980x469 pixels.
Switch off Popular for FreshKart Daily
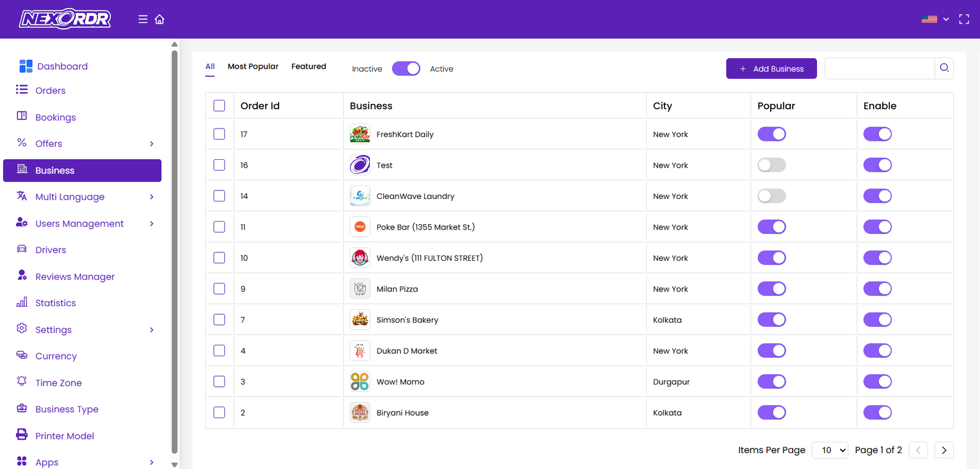[772, 133]
